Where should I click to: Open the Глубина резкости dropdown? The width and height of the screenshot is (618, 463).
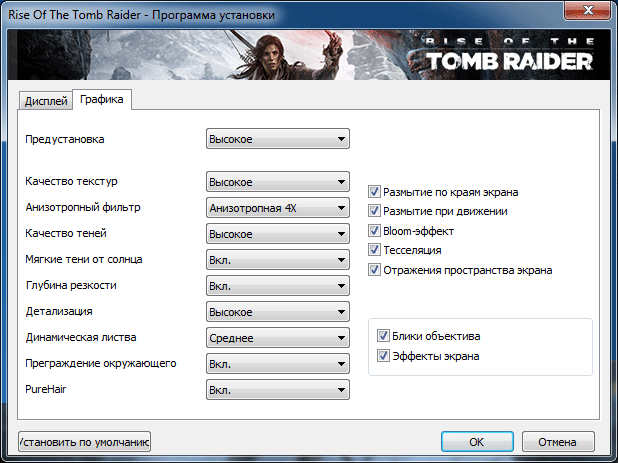click(277, 286)
